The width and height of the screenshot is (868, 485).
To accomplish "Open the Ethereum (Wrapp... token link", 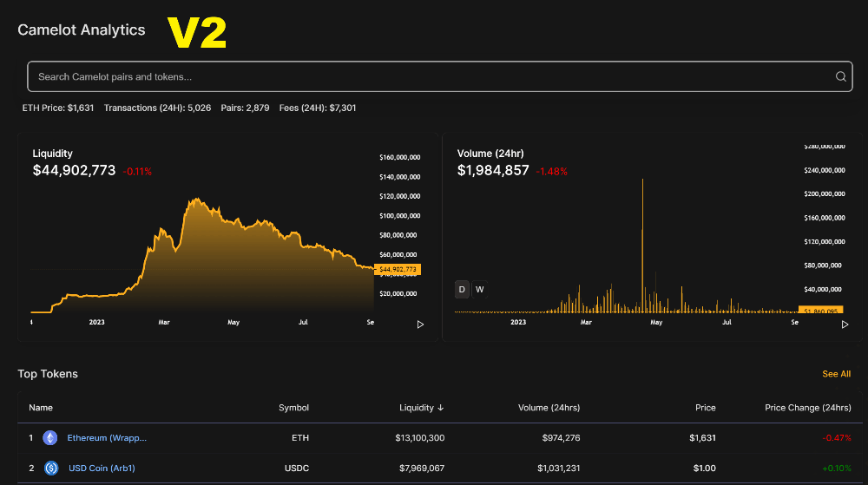I will click(107, 438).
